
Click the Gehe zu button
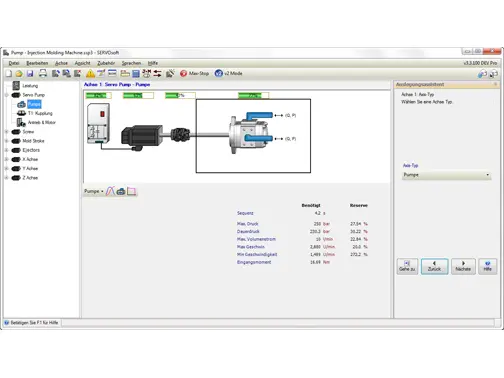(407, 266)
